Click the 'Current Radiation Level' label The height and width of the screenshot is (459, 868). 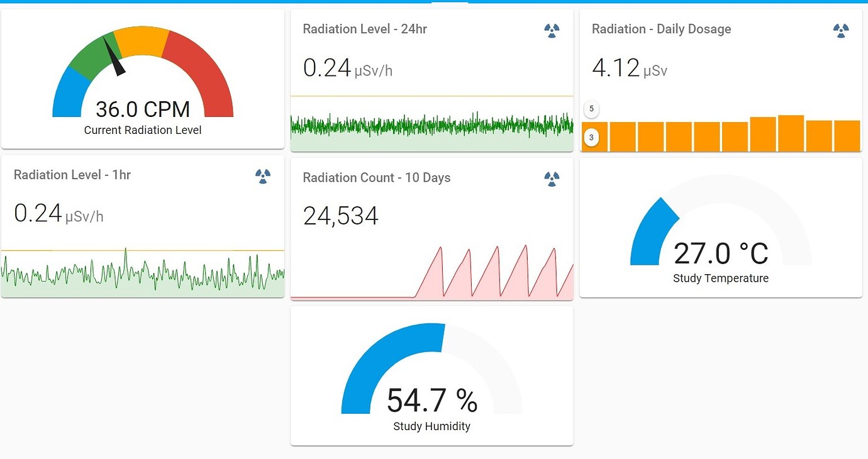tap(142, 130)
